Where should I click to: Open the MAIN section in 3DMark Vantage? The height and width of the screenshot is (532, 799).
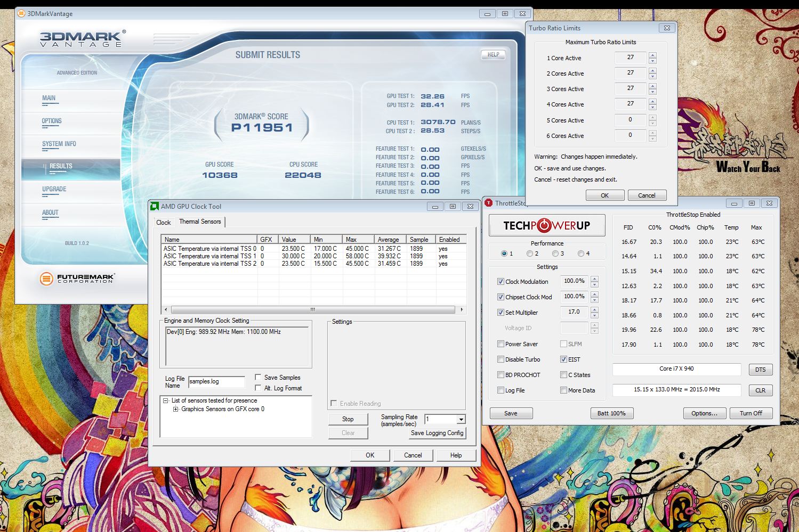pos(49,98)
